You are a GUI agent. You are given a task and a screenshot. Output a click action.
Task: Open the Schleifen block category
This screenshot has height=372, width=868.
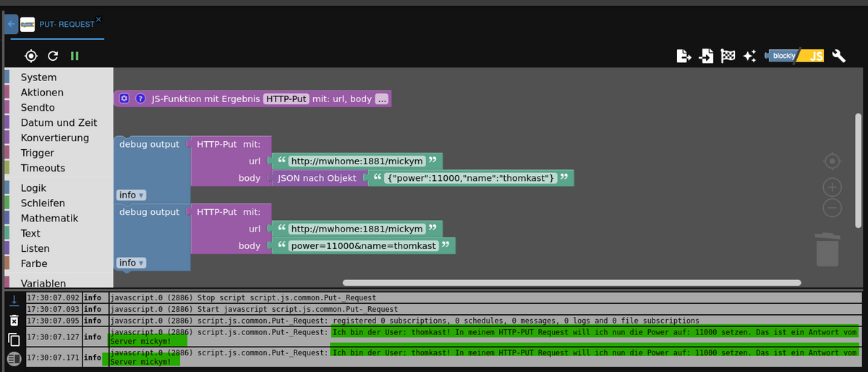point(43,203)
